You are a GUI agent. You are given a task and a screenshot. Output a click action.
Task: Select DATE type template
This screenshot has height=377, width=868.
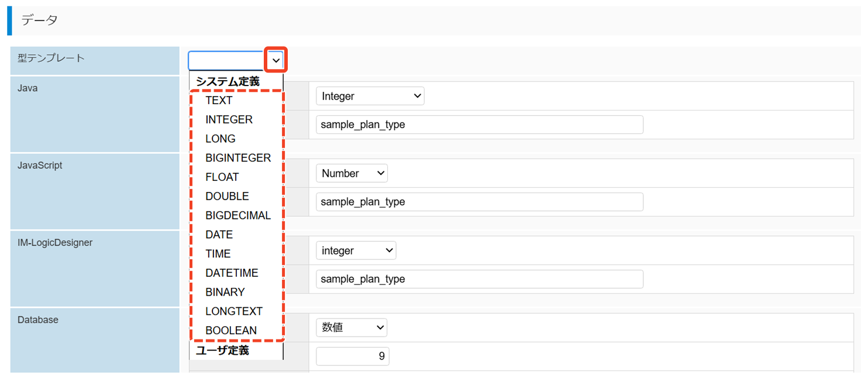click(219, 235)
